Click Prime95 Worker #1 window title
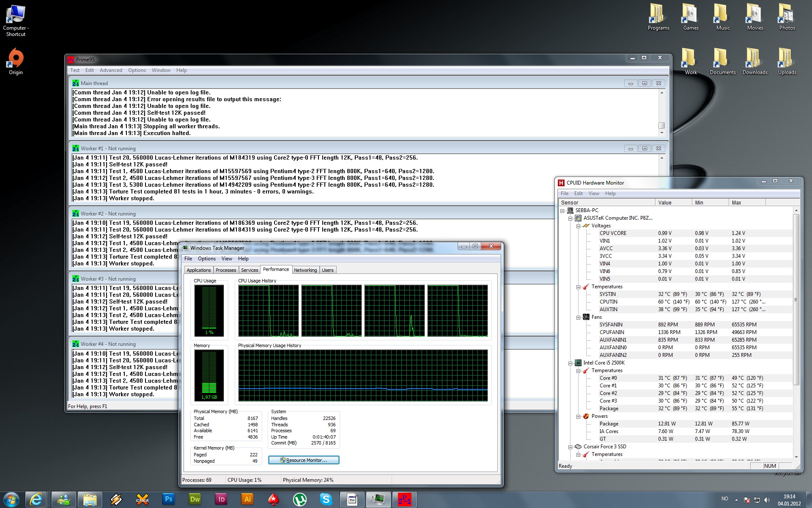The height and width of the screenshot is (508, 812). click(x=108, y=149)
